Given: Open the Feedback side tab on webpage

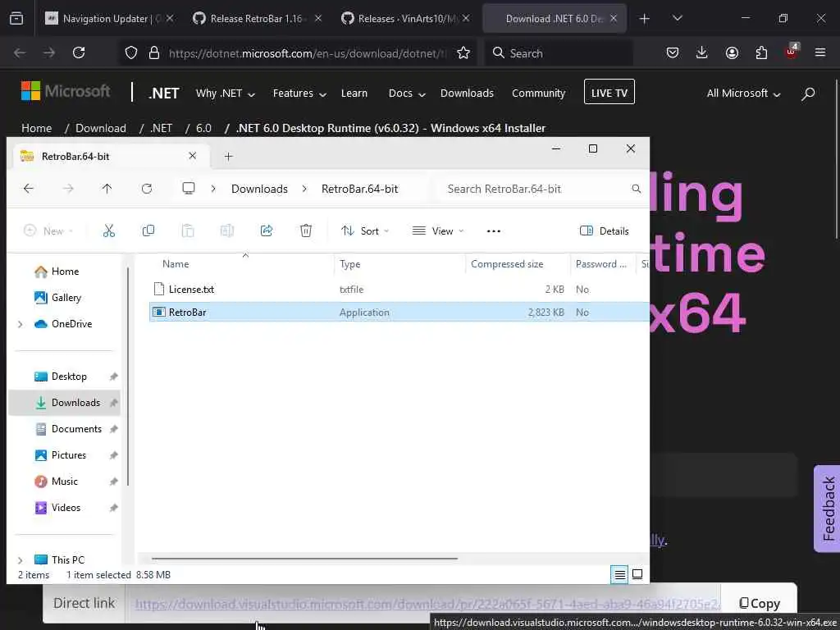Looking at the screenshot, I should tap(829, 509).
